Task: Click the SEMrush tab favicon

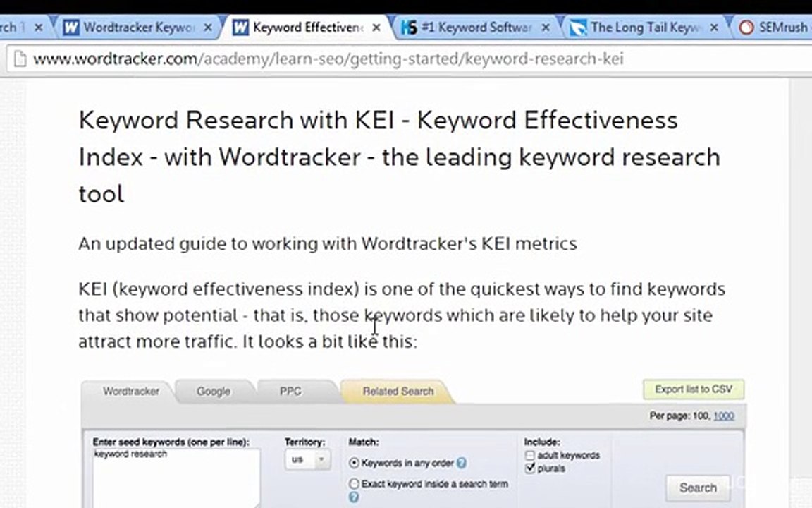Action: pyautogui.click(x=746, y=28)
